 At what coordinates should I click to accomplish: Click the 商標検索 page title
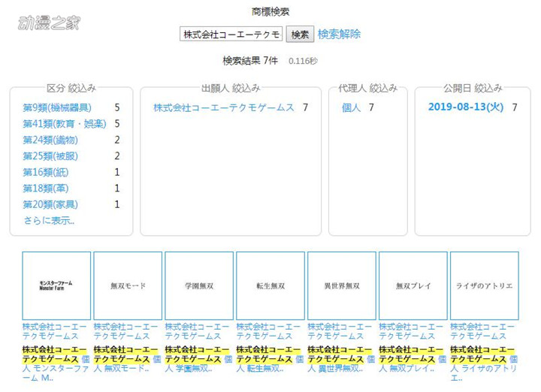click(x=270, y=12)
